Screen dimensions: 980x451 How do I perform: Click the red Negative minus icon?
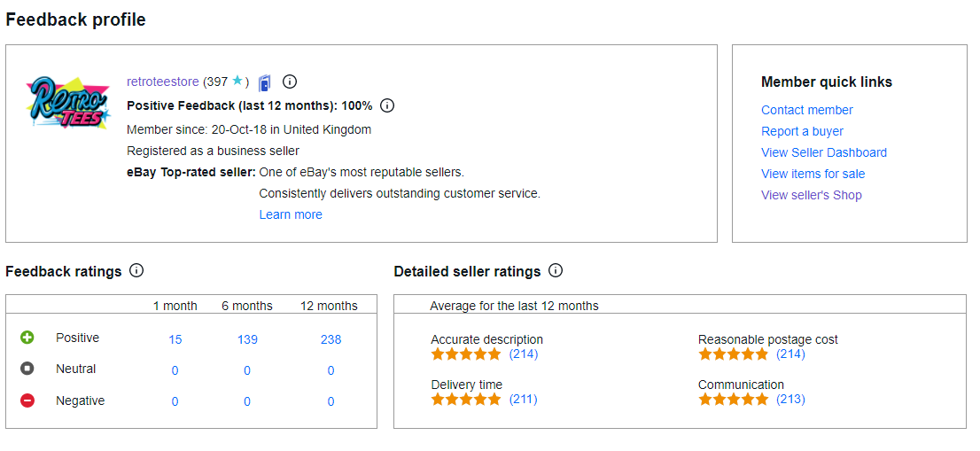point(27,400)
